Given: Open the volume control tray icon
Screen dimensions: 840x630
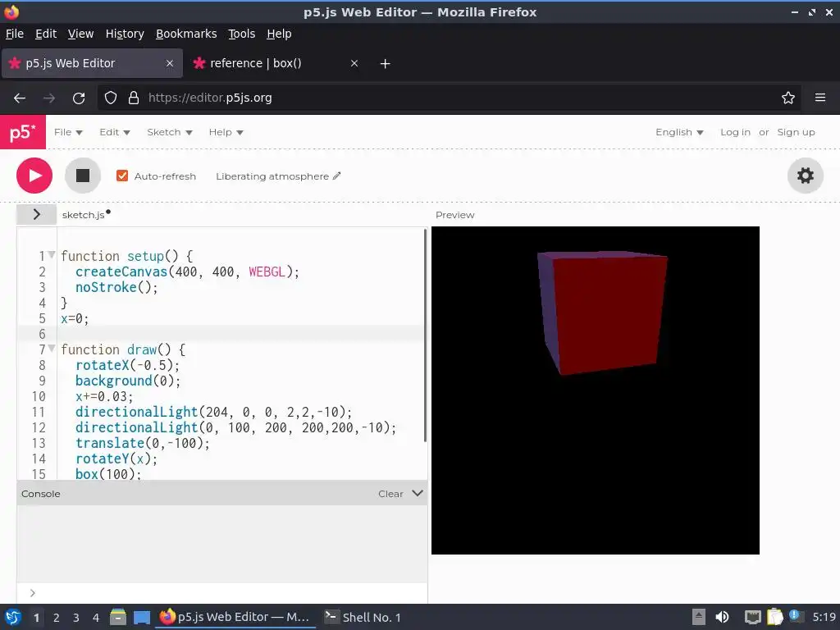Looking at the screenshot, I should tap(722, 617).
